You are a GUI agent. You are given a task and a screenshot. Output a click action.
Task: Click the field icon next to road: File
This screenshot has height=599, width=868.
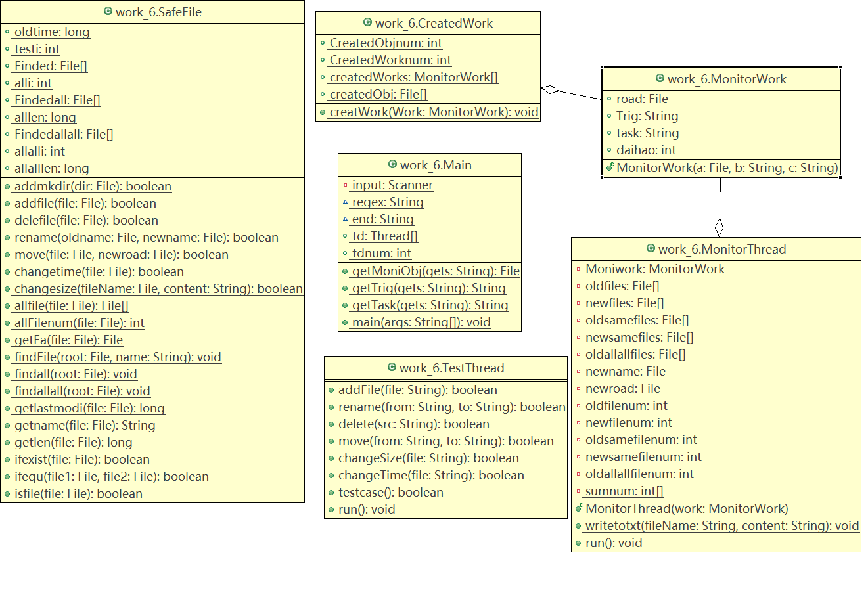tap(609, 99)
